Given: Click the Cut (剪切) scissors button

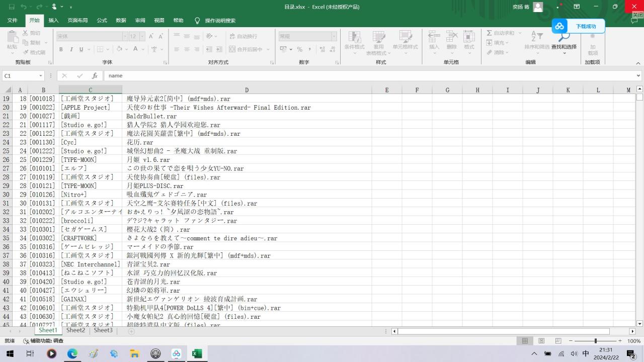Looking at the screenshot, I should 32,33.
